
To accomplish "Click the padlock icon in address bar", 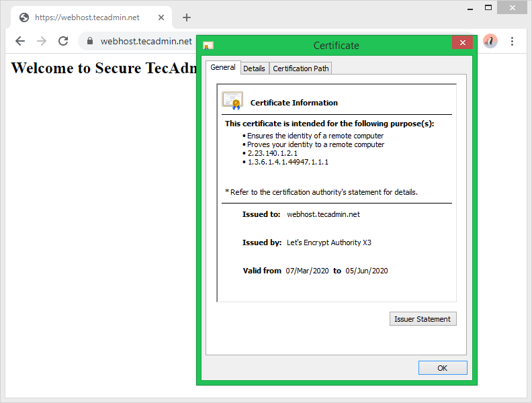I will 90,41.
